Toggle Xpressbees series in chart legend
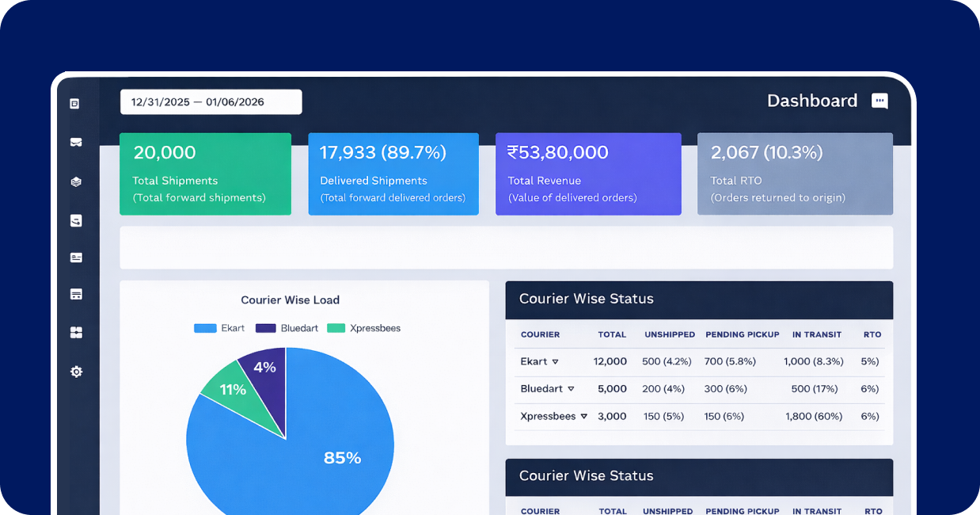 [x=364, y=328]
